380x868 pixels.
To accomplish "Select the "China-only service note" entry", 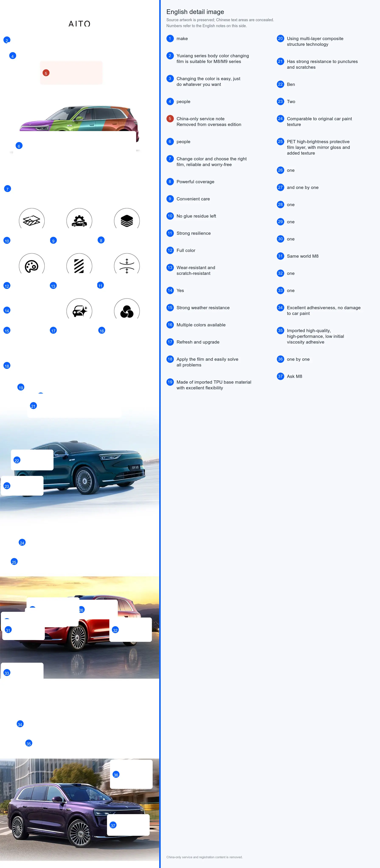I will 209,122.
